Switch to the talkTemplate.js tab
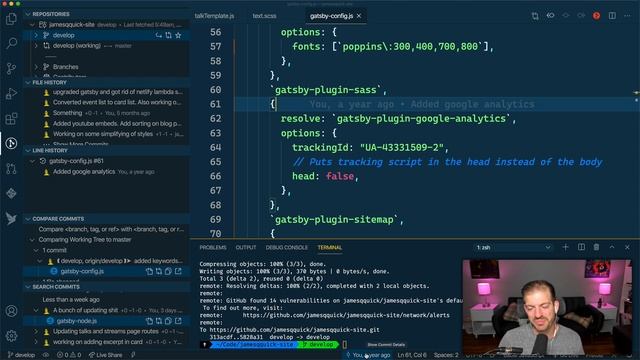The width and height of the screenshot is (640, 360). coord(215,16)
